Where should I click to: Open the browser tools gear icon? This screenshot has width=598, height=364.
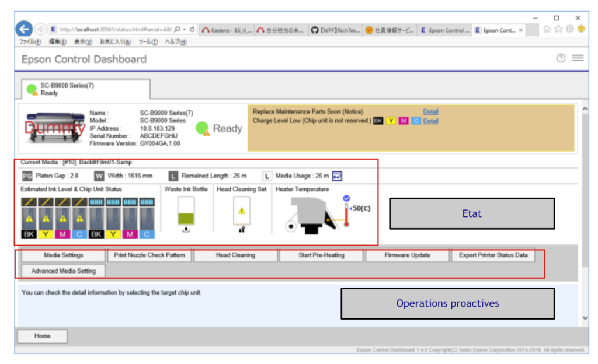[x=570, y=29]
